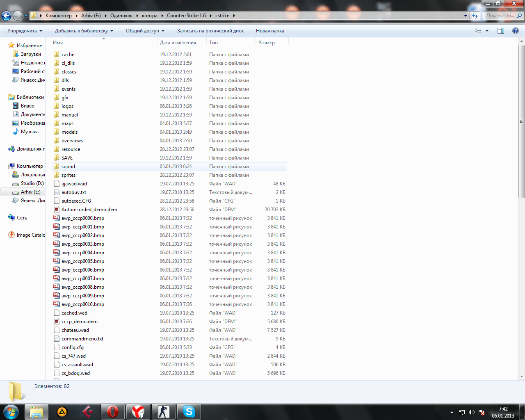Open the Музыка library
The width and height of the screenshot is (525, 420).
pyautogui.click(x=30, y=132)
